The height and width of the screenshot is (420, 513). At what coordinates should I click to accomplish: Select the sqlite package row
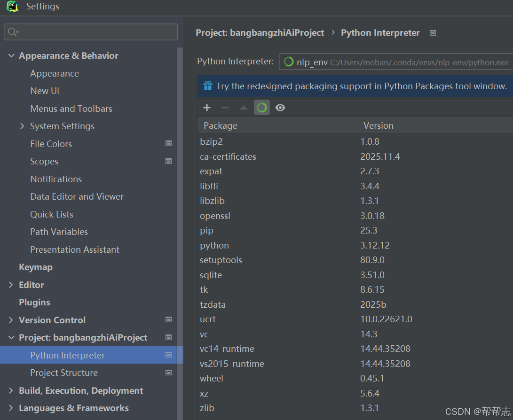355,275
